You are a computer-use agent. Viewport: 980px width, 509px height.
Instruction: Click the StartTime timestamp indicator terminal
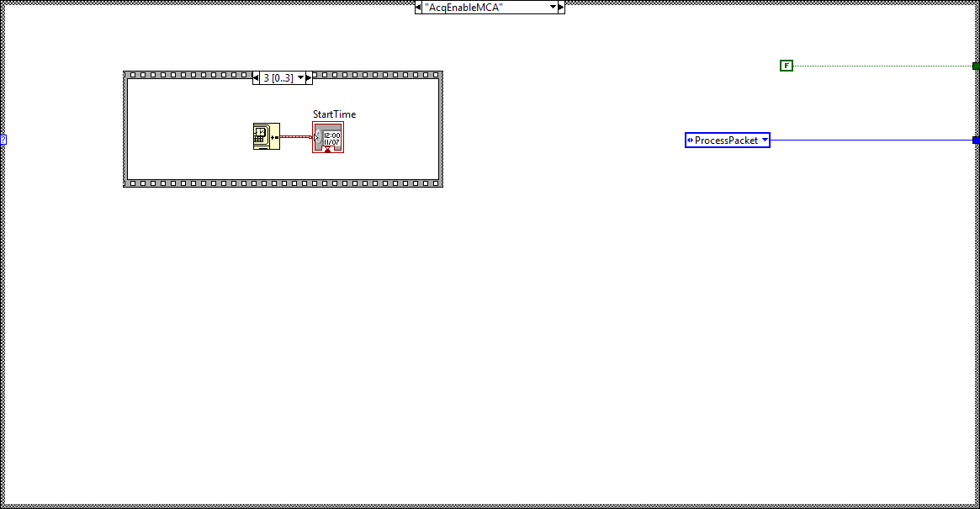(x=330, y=136)
